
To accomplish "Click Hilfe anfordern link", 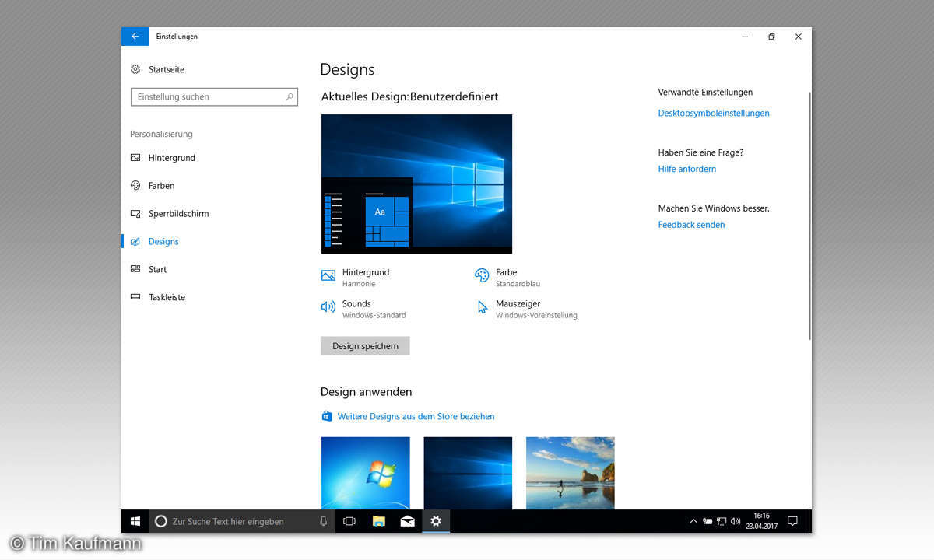I will [687, 169].
